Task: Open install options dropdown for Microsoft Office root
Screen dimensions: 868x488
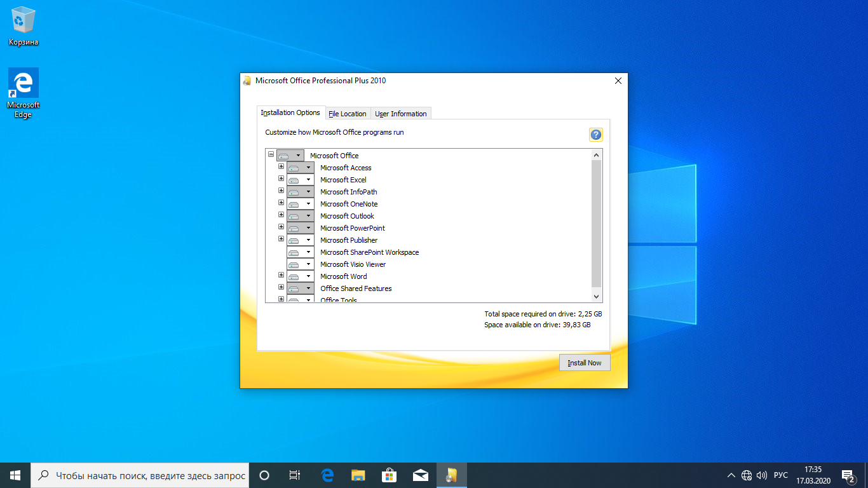Action: click(x=290, y=156)
